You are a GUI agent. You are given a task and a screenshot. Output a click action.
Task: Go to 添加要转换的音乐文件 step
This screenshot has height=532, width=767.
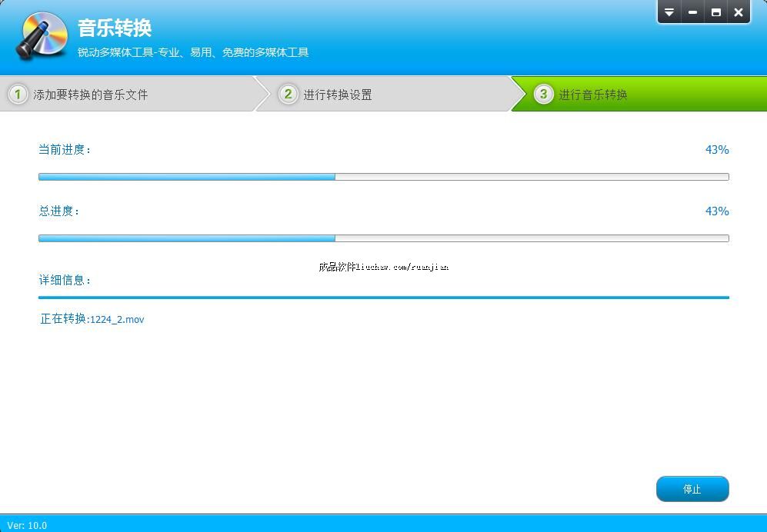pyautogui.click(x=90, y=95)
